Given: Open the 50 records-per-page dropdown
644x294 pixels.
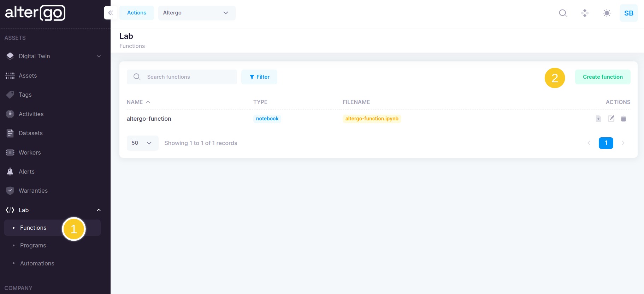Looking at the screenshot, I should pos(142,143).
